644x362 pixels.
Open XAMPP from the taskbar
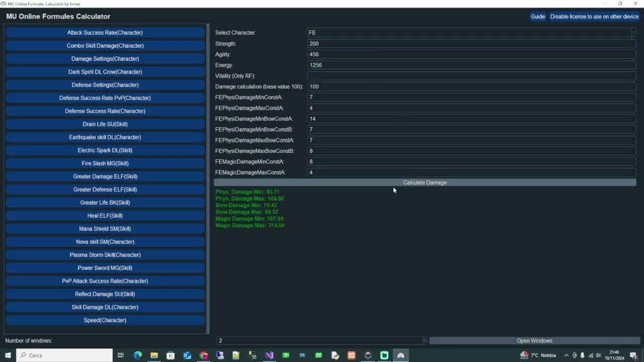[352, 355]
